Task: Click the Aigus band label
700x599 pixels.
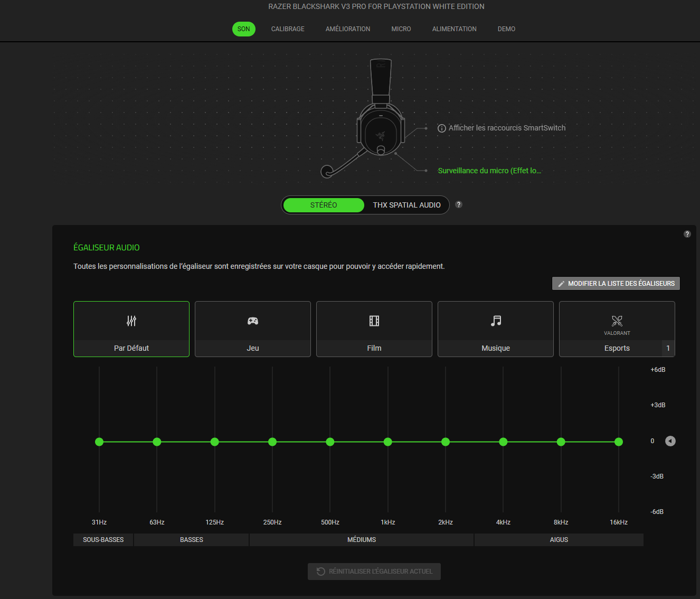Action: point(559,540)
